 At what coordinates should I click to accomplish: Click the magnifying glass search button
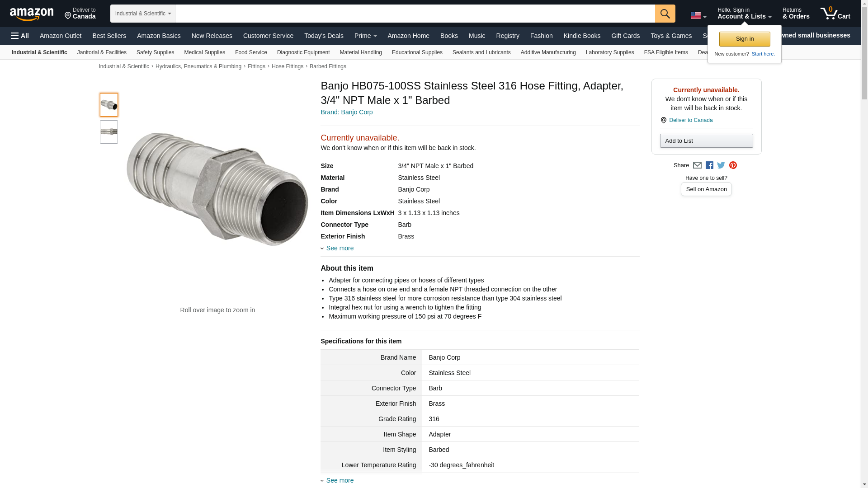(665, 14)
